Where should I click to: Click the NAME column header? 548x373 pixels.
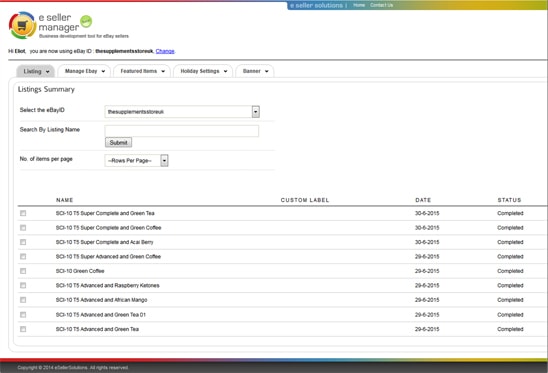65,200
